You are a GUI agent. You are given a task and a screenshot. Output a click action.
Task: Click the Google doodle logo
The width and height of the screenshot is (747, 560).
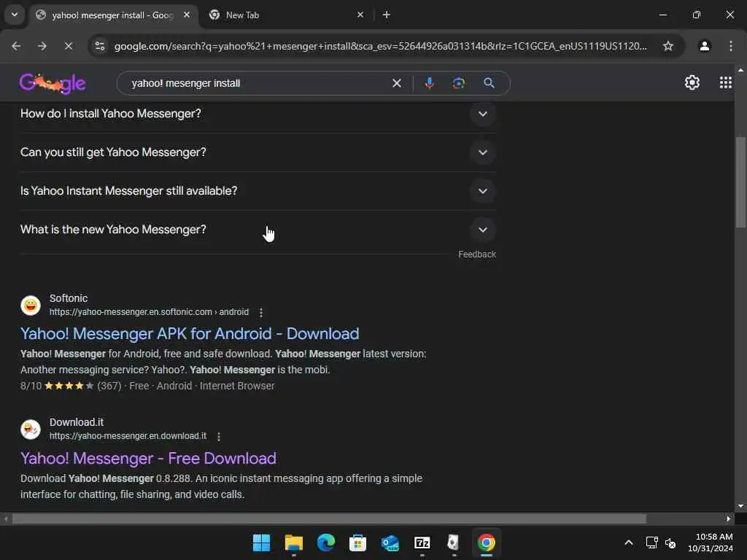[53, 83]
